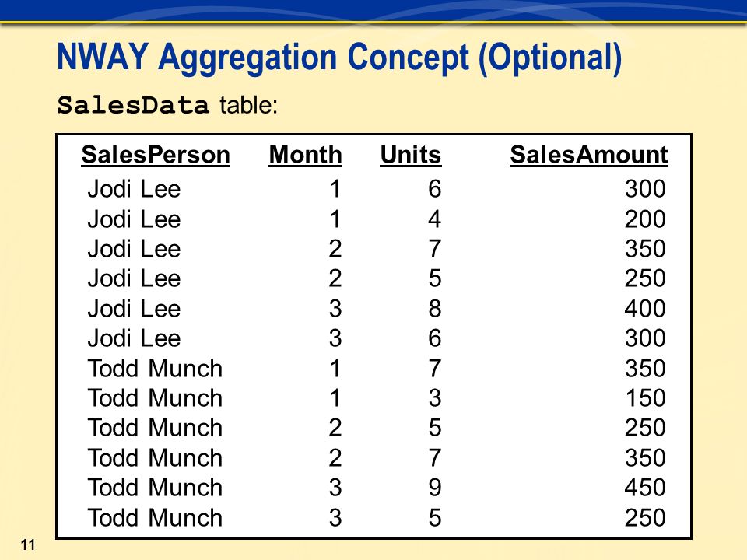Click the Units column header
This screenshot has width=747, height=560.
tap(411, 155)
